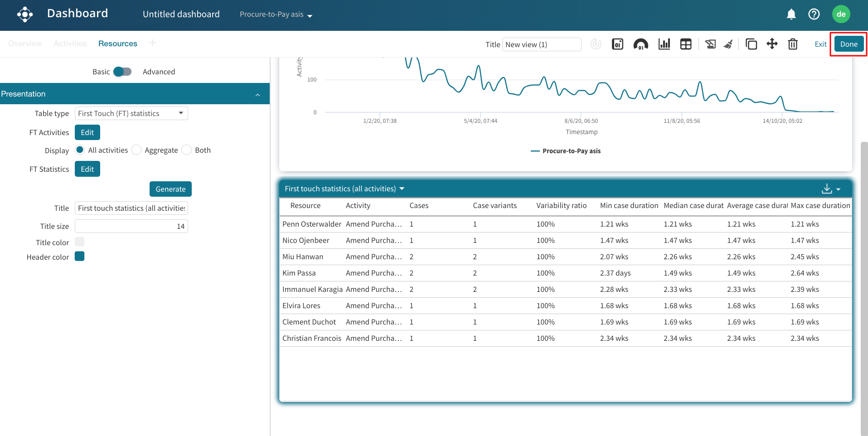Click the plus tab to add view

[x=153, y=43]
